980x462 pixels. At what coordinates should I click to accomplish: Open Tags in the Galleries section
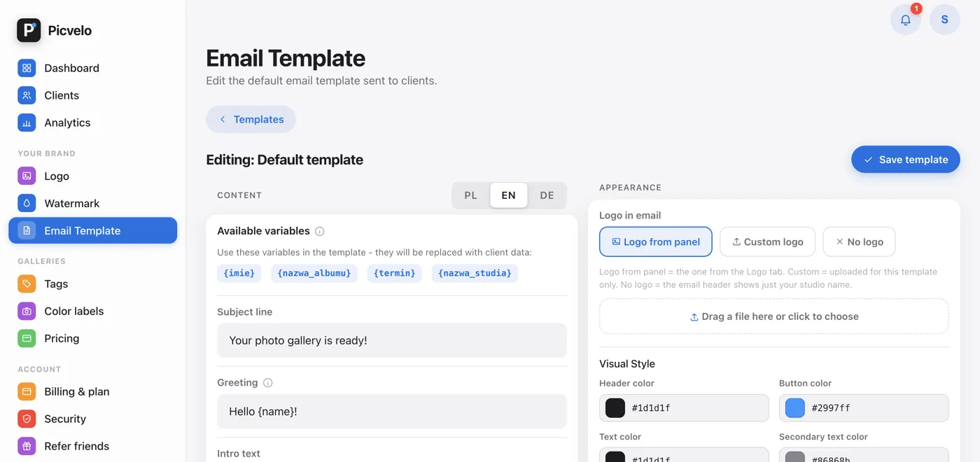click(x=92, y=283)
